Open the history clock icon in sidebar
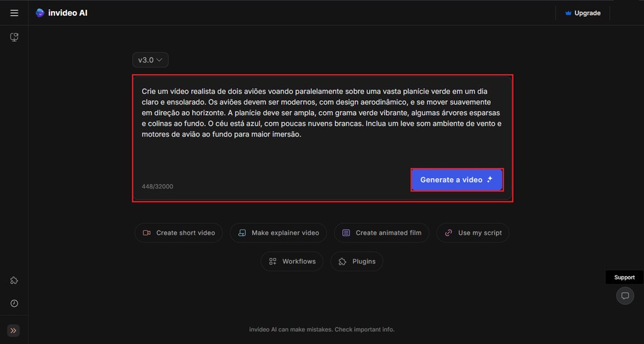644x344 pixels. [14, 303]
